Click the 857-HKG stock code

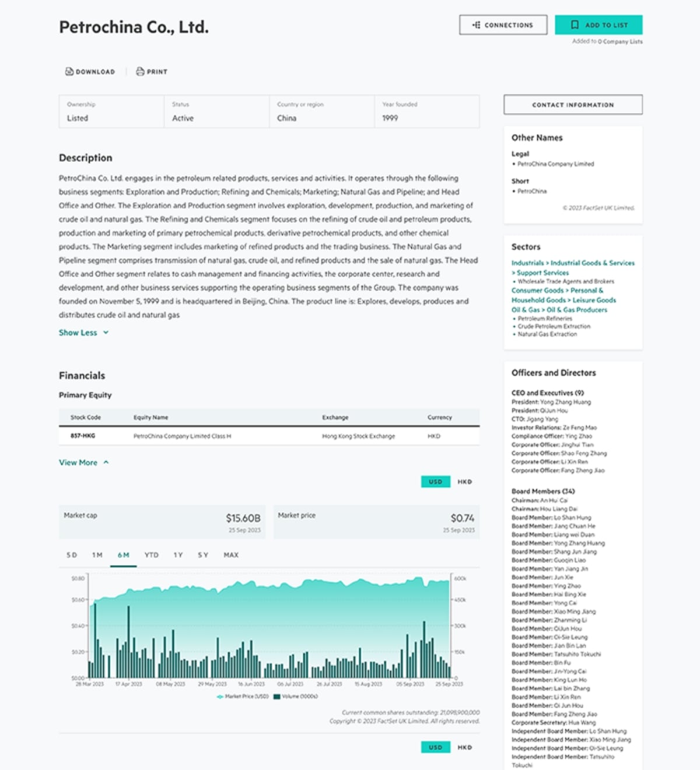coord(83,436)
